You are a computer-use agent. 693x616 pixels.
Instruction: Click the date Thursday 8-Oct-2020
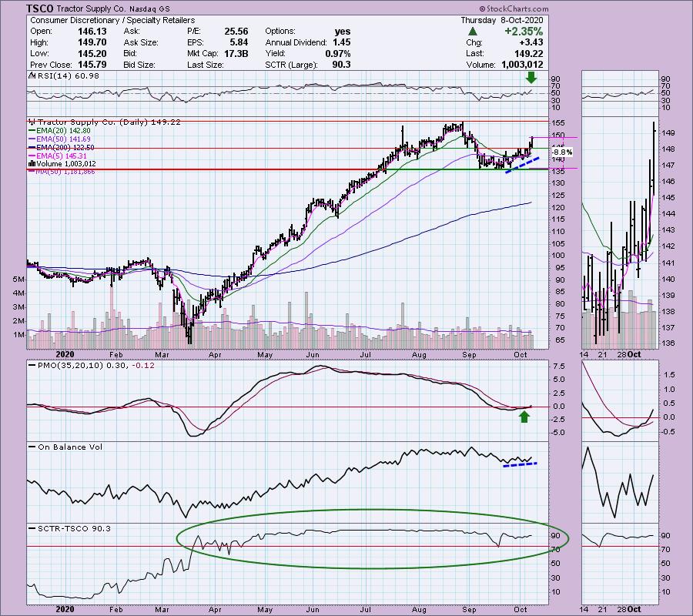point(501,20)
